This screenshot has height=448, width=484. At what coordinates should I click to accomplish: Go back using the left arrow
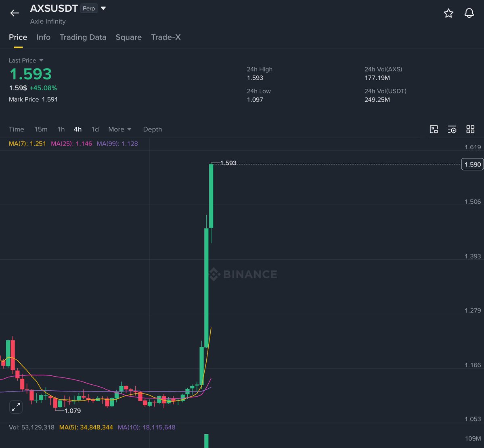coord(15,13)
